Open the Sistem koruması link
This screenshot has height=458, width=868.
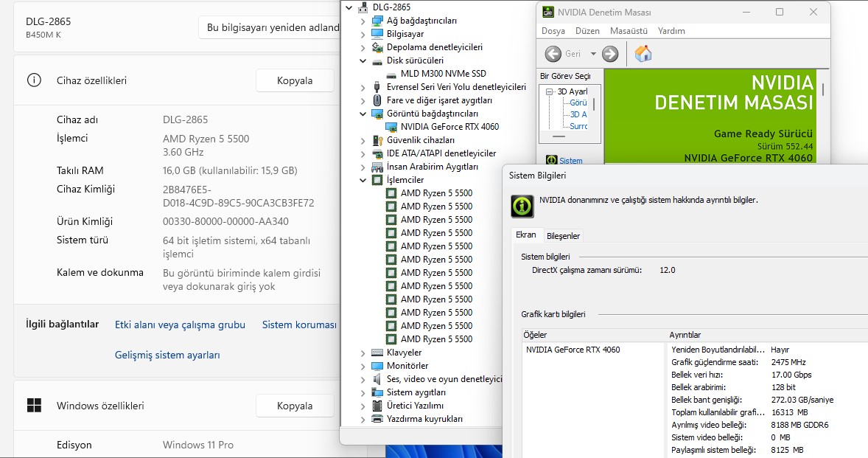point(299,325)
